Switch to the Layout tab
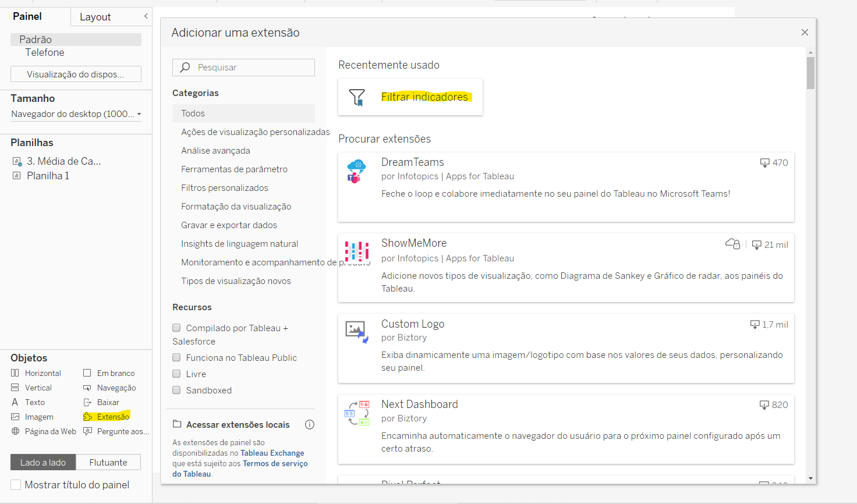This screenshot has width=857, height=504. [x=95, y=17]
